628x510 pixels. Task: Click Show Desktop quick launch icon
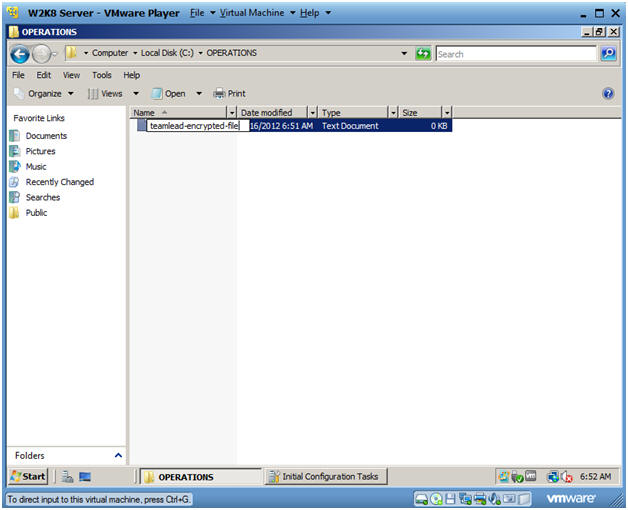point(85,476)
